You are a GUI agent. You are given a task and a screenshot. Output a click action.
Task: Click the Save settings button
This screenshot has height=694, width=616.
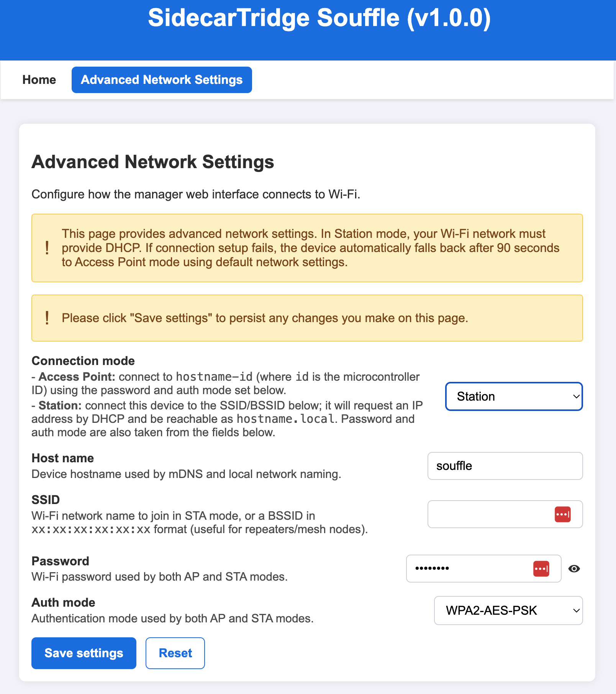(x=84, y=653)
